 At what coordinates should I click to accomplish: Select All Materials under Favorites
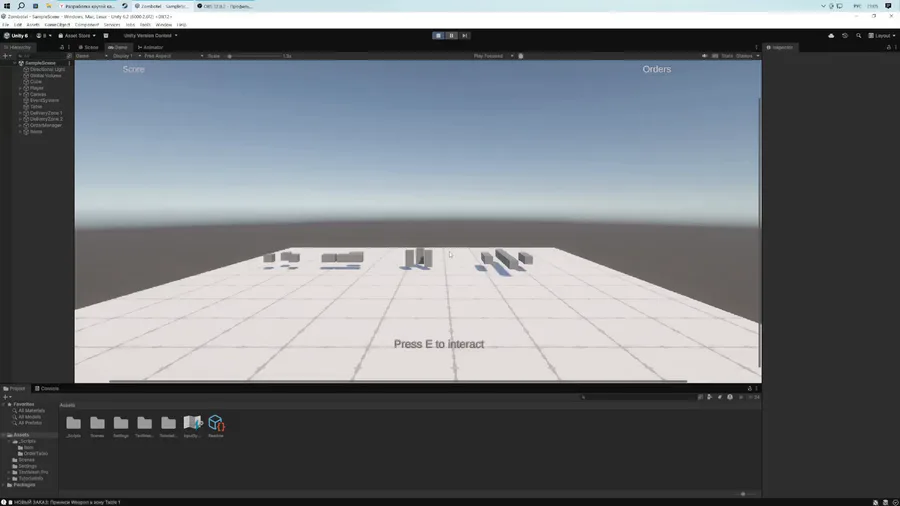coord(31,411)
